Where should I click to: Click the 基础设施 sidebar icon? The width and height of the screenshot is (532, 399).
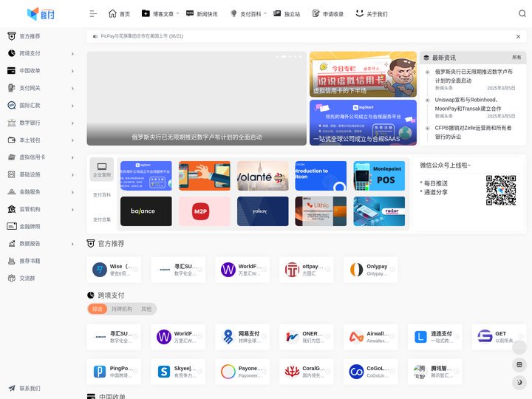12,174
